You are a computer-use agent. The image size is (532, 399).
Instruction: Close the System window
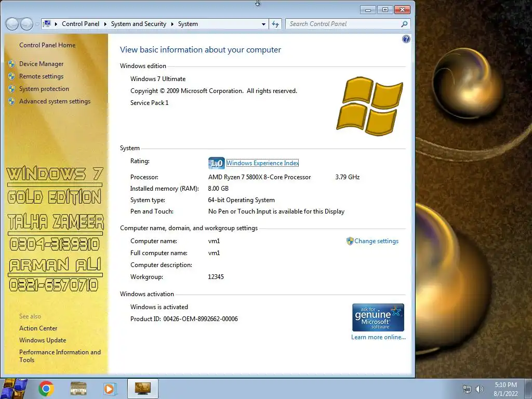tap(403, 9)
